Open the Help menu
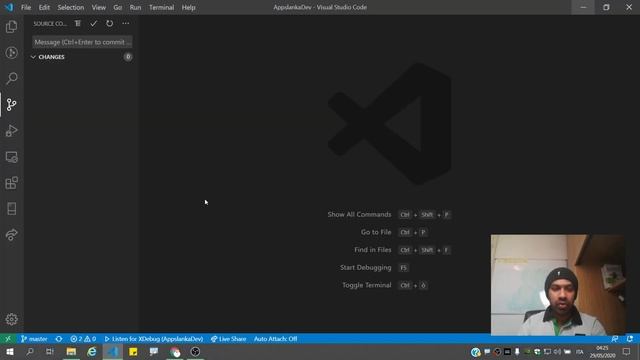 [x=189, y=7]
